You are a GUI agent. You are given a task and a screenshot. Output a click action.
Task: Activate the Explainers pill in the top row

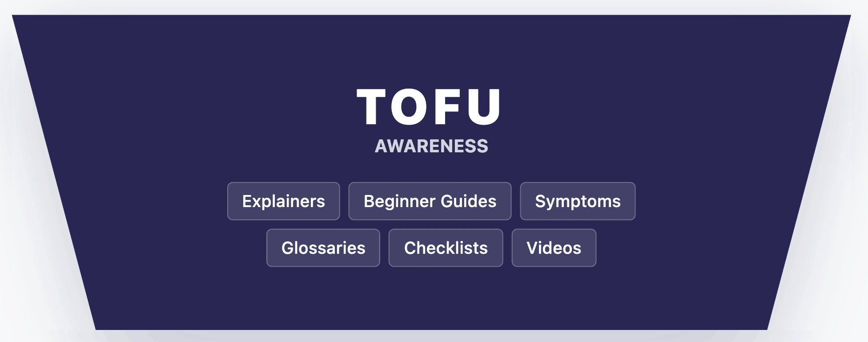283,201
